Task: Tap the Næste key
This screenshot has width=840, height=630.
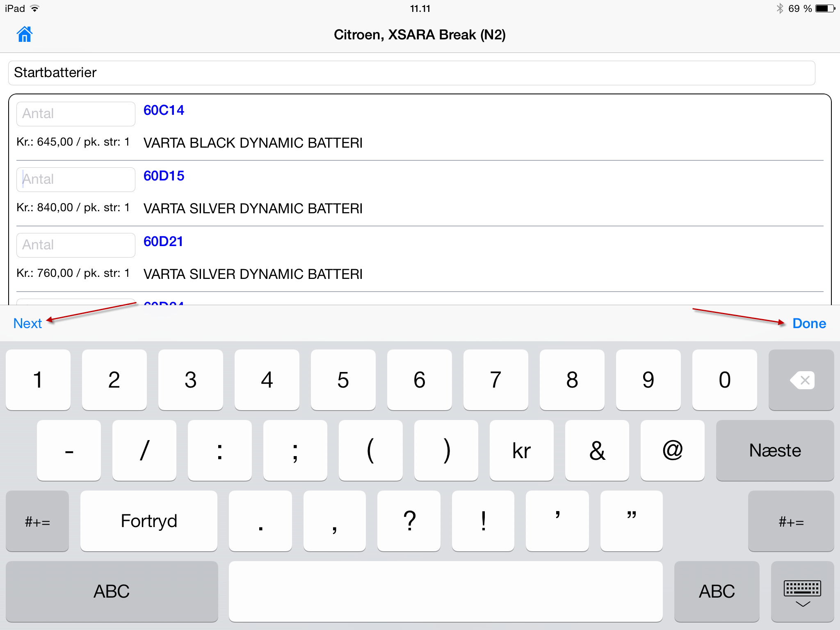Action: pos(775,450)
